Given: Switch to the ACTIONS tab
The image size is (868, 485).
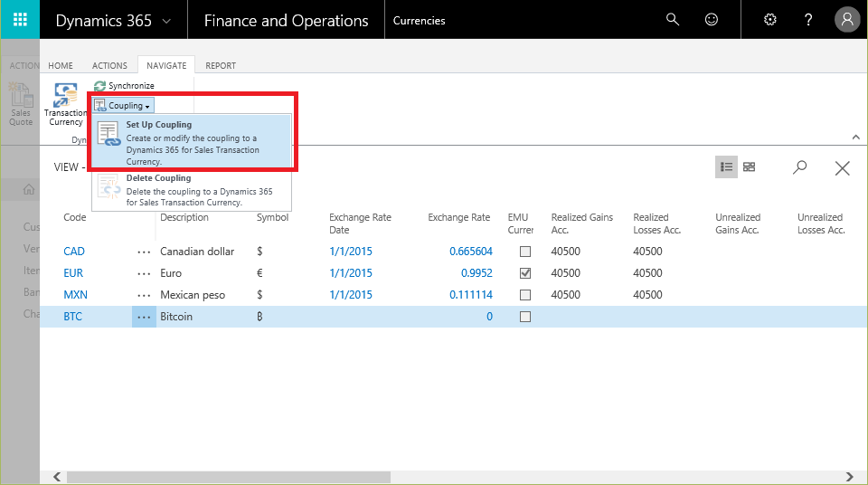Looking at the screenshot, I should [x=109, y=65].
